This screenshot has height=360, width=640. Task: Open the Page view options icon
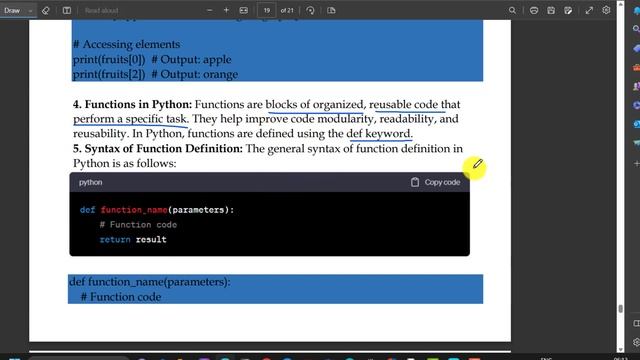pos(331,11)
